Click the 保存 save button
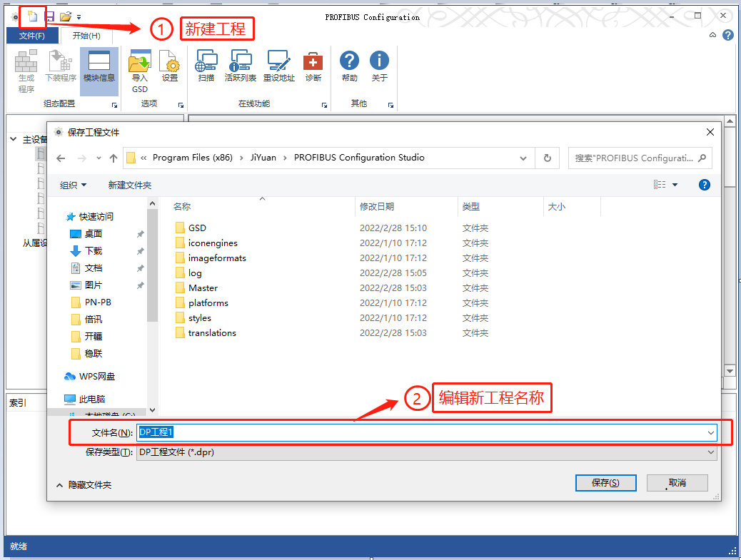Image resolution: width=741 pixels, height=560 pixels. pos(605,483)
